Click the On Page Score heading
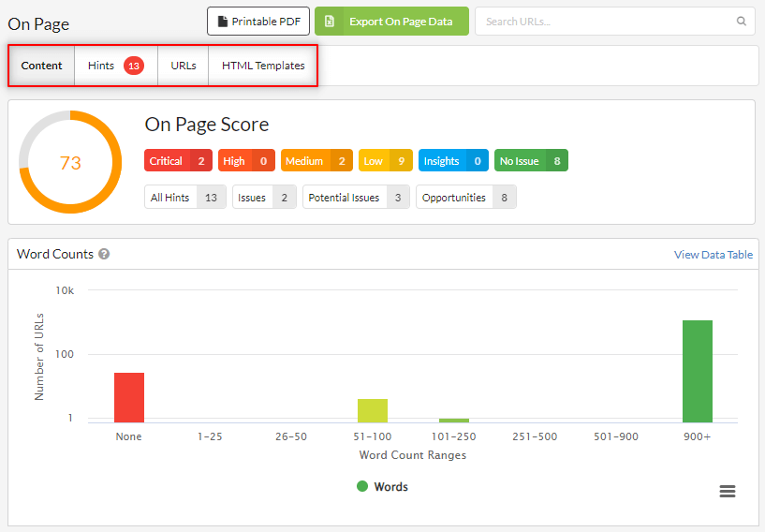Screen dimensions: 765x532 [207, 125]
